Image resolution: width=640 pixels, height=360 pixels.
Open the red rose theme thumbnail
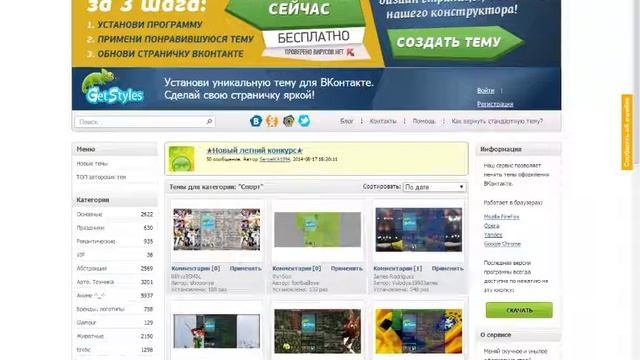217,331
